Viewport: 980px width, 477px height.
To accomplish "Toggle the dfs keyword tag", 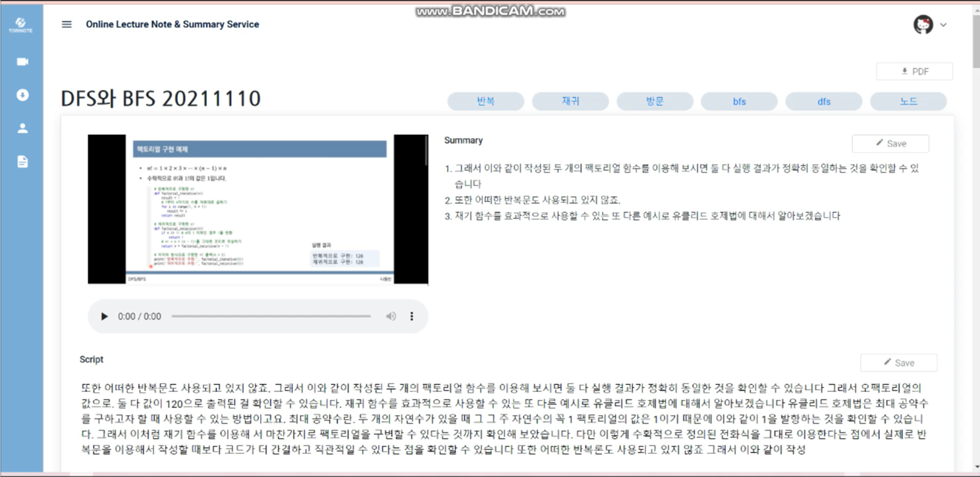I will [824, 101].
